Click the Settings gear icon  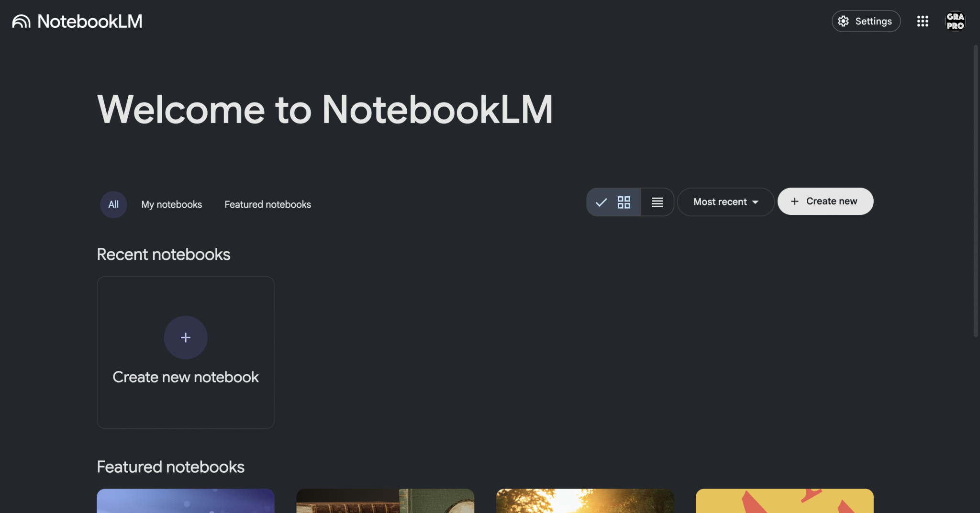pyautogui.click(x=844, y=21)
